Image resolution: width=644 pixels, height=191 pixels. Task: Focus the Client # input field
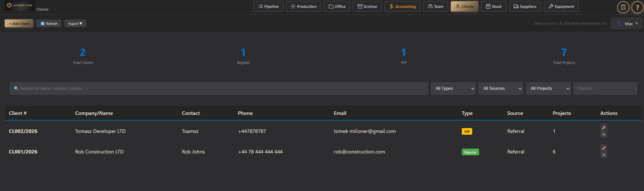605,89
